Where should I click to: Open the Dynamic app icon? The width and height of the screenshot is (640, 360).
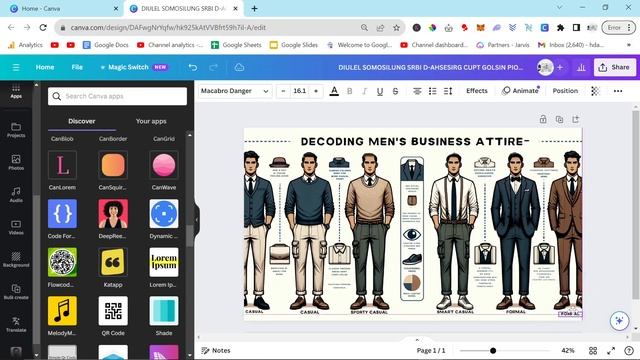[x=164, y=213]
